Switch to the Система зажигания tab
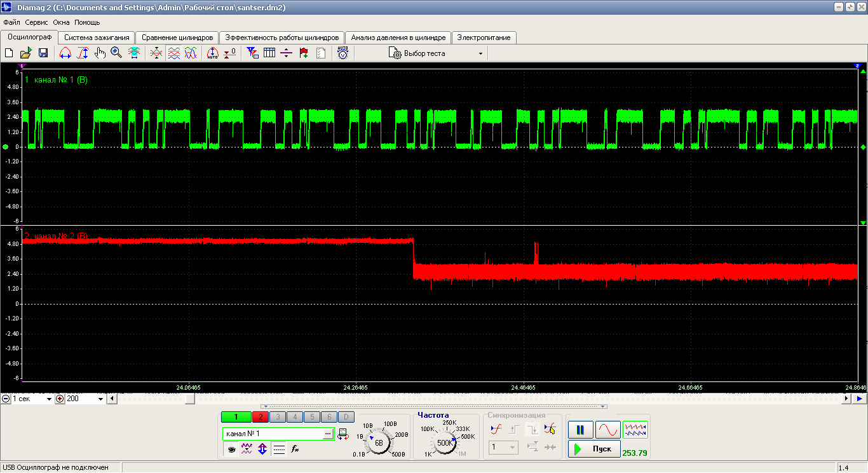Viewport: 868px width, 473px height. tap(97, 38)
